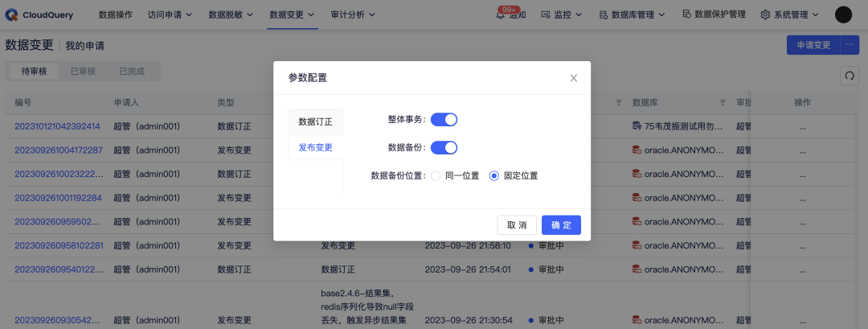Click the 取消 button
868x329 pixels.
[x=517, y=225]
